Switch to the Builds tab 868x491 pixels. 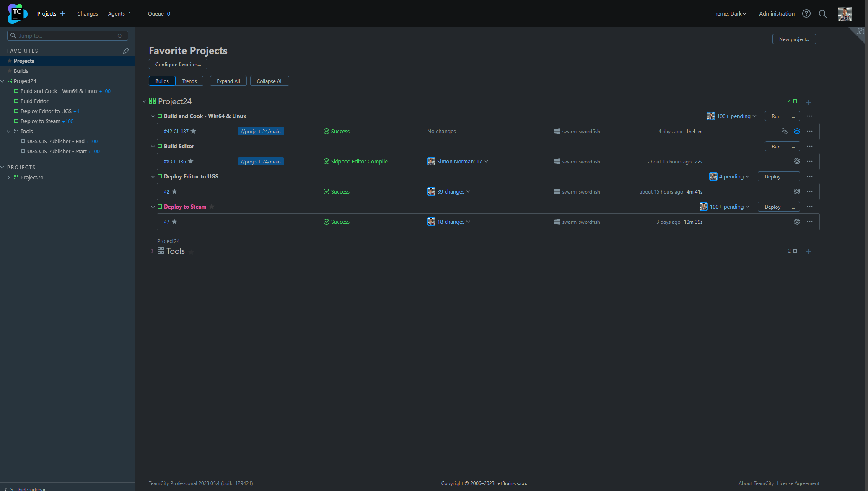pyautogui.click(x=162, y=81)
